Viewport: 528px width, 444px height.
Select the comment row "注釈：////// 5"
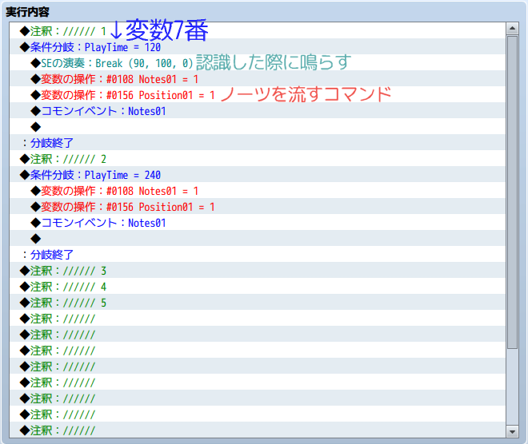(x=258, y=303)
